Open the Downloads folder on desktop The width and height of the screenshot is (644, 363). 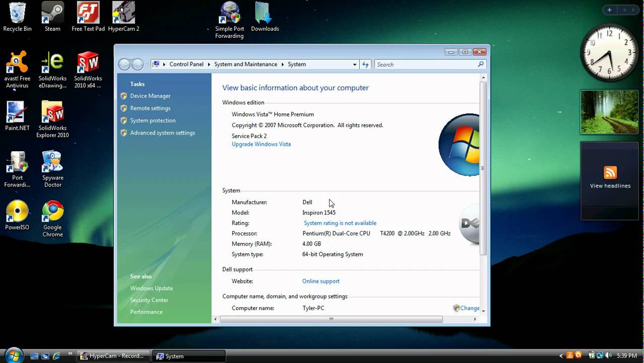pos(265,17)
